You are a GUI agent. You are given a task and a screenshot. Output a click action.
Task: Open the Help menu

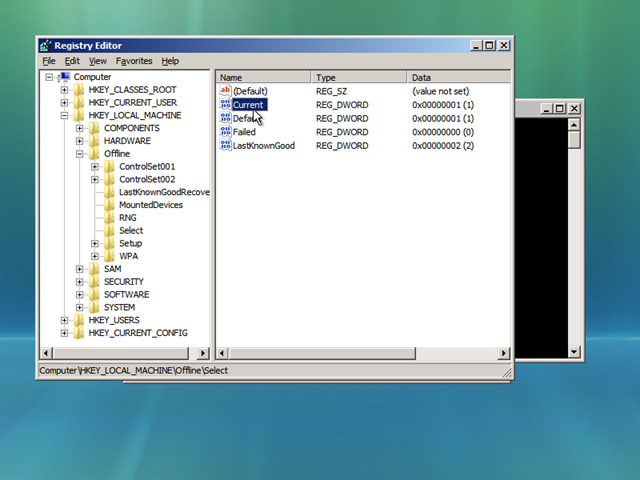point(170,61)
